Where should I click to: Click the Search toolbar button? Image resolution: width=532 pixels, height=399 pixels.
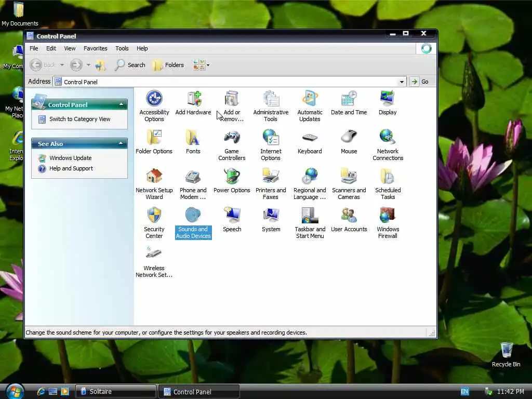(x=130, y=65)
